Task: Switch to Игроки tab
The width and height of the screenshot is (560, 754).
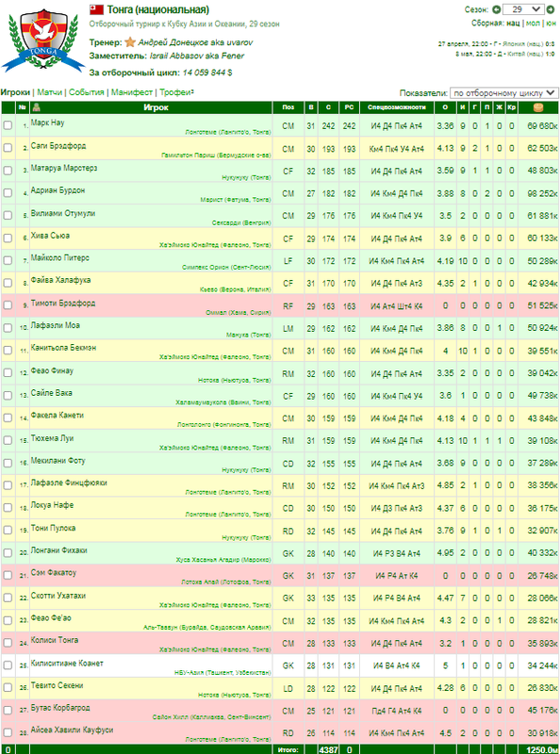Action: tap(15, 92)
